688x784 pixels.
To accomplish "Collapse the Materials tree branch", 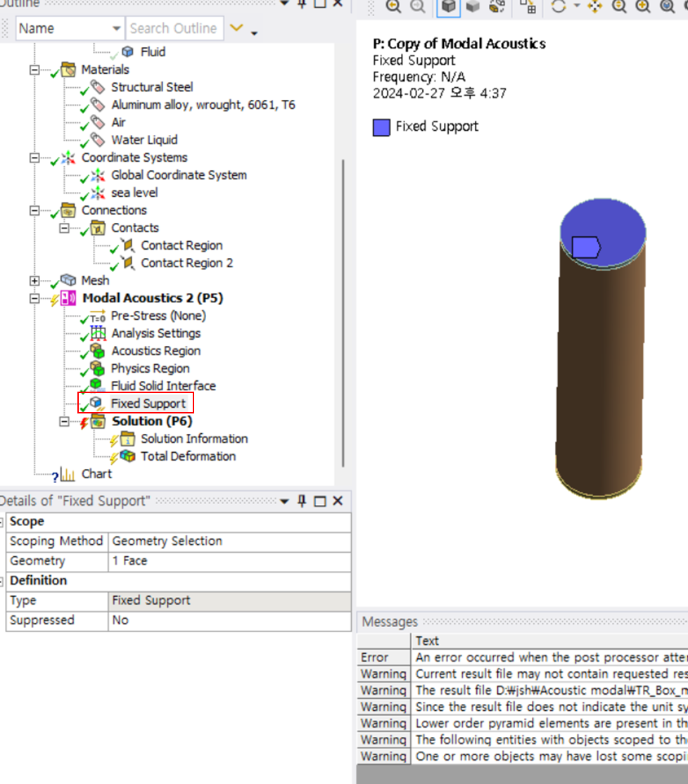I will (34, 70).
